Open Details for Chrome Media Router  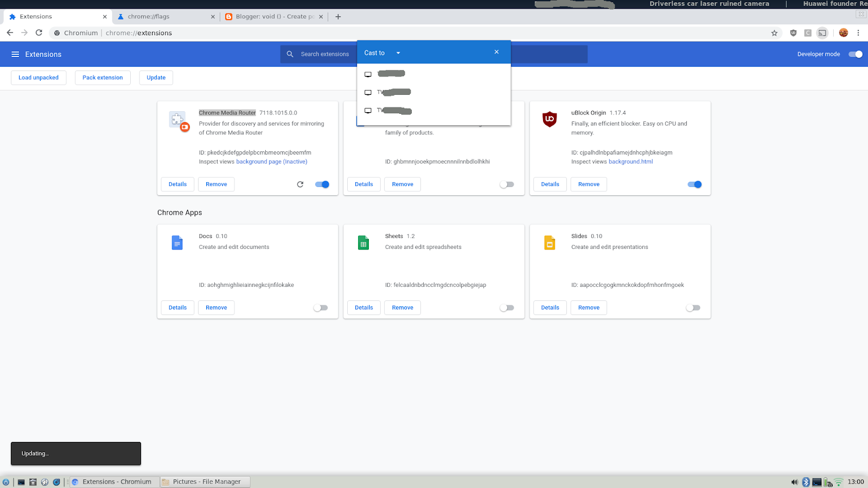coord(177,184)
